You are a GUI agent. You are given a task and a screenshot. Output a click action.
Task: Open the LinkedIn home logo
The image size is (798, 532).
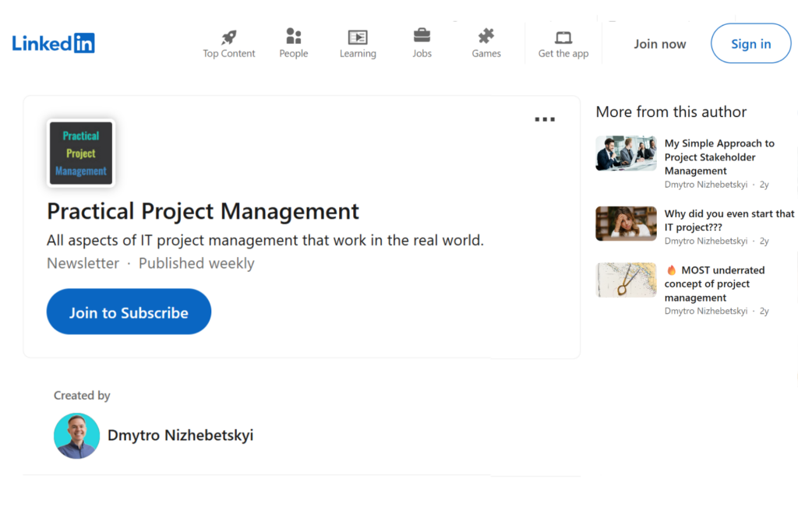54,44
